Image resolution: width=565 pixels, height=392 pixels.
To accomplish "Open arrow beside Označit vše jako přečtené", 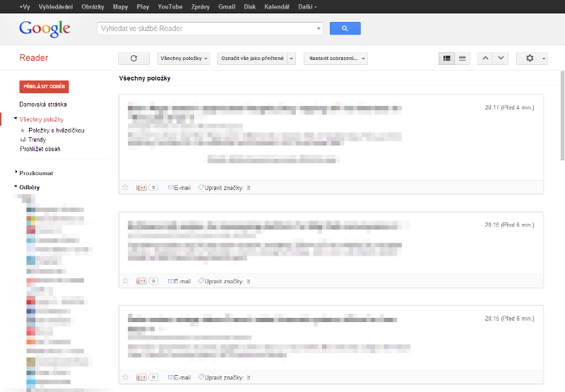I will [x=292, y=59].
